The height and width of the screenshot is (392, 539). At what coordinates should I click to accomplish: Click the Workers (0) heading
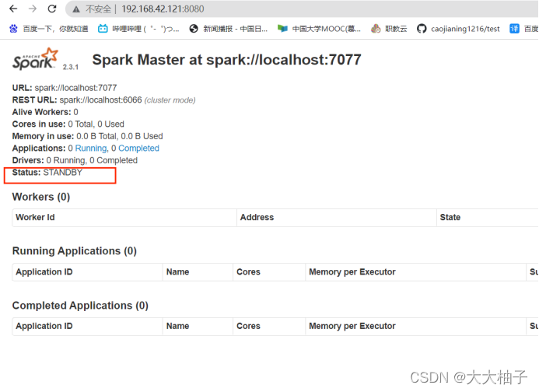coord(41,197)
